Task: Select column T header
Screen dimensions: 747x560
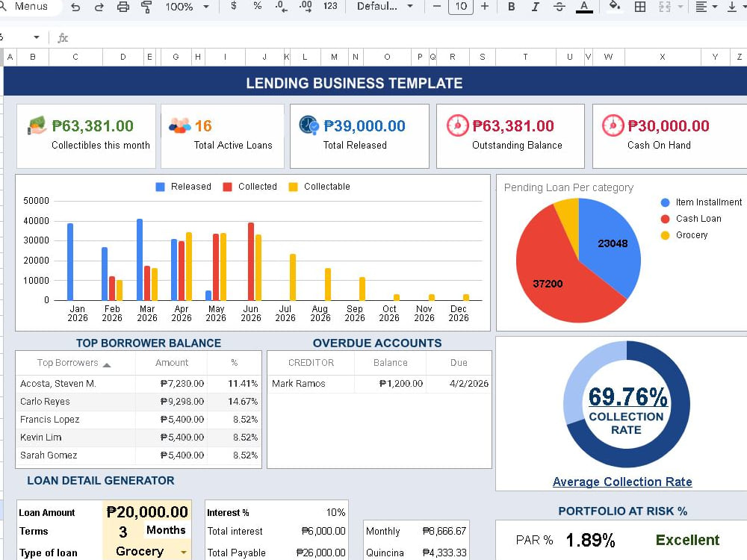Action: point(525,57)
